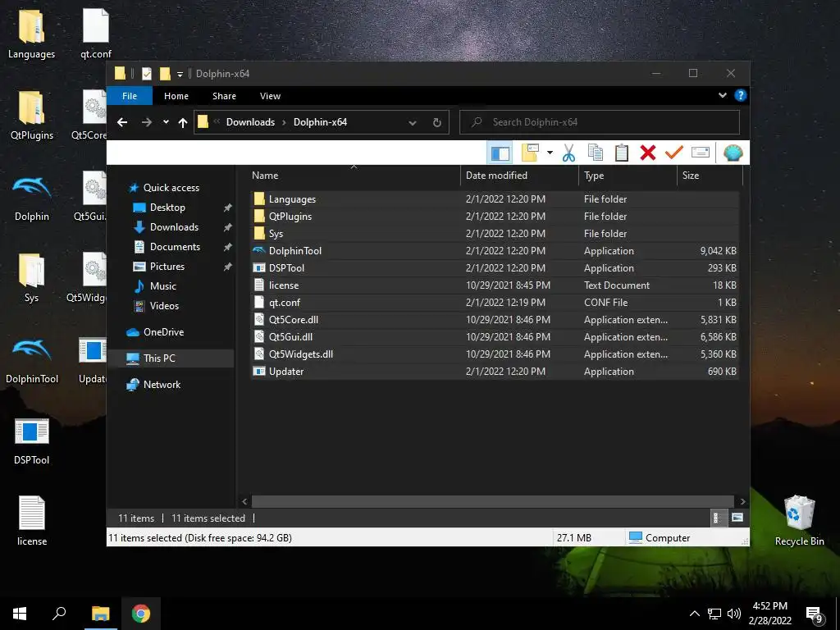Open the Quick Access Toolbar customize dropdown
Image resolution: width=840 pixels, height=630 pixels.
point(180,74)
